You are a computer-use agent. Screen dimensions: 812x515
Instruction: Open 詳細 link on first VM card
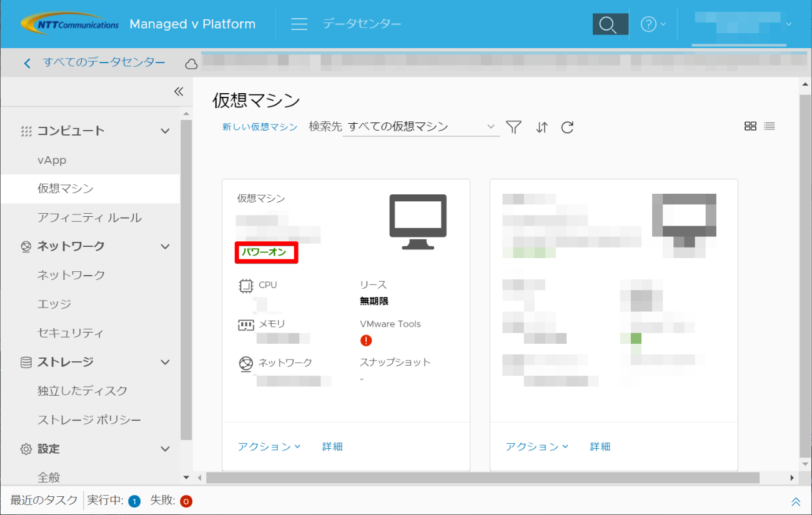(332, 447)
